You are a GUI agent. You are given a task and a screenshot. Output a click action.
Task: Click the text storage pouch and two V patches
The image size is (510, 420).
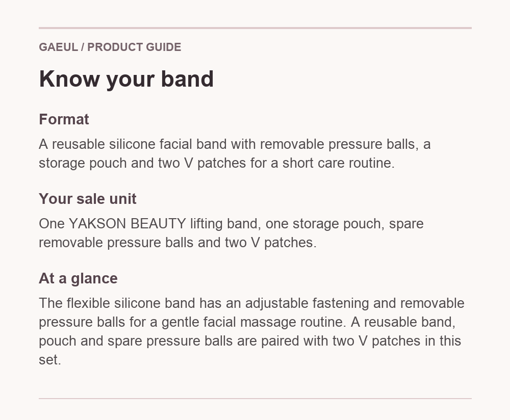(x=142, y=163)
